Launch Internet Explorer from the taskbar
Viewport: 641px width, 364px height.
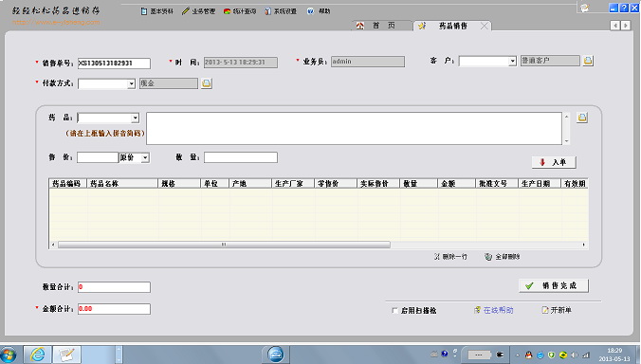(x=38, y=355)
